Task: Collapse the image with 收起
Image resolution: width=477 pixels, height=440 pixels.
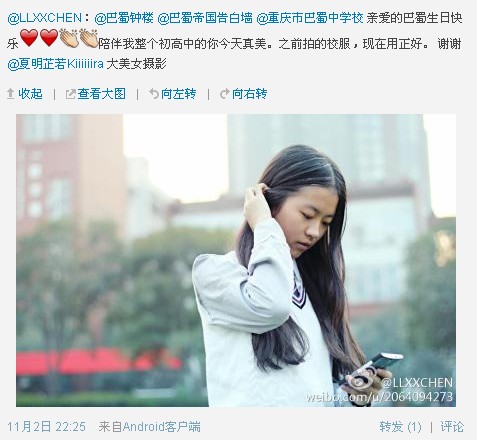Action: pos(30,94)
